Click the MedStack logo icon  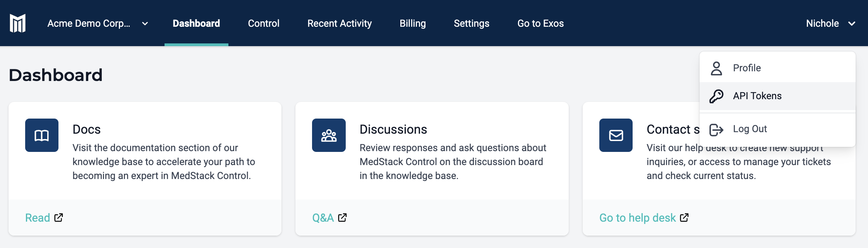click(18, 23)
